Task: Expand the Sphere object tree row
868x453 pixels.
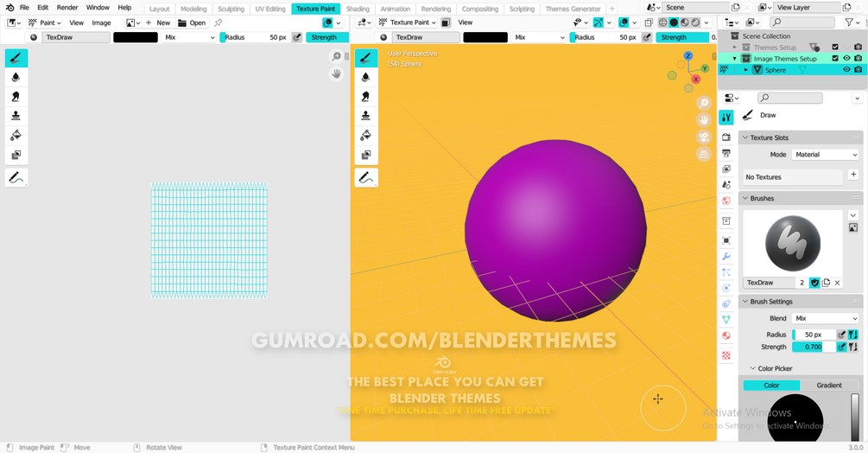Action: [745, 70]
